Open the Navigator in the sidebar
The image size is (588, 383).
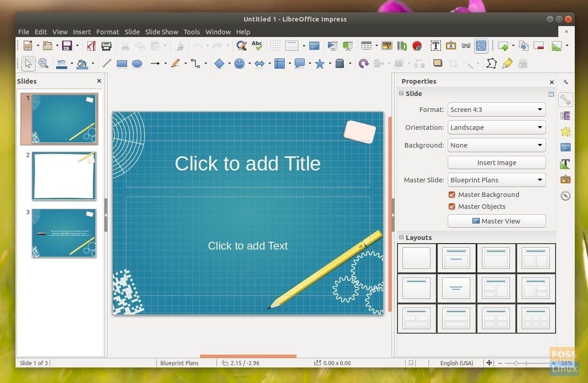[565, 195]
